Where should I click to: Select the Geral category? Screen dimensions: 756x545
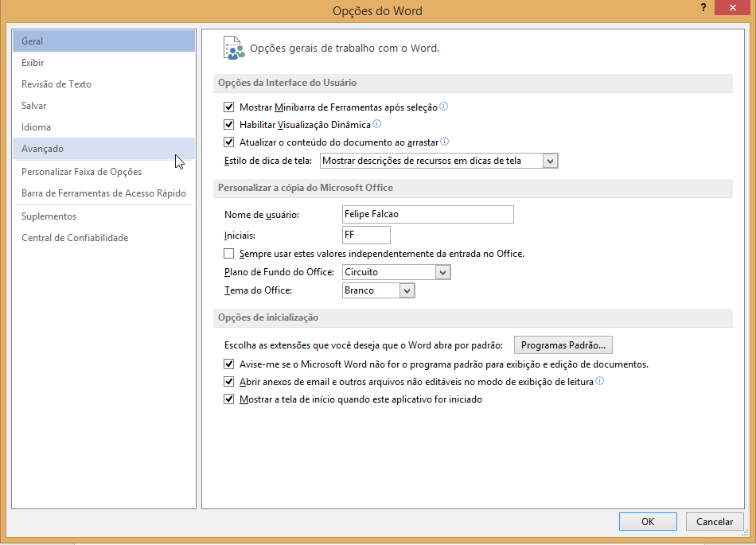coord(103,41)
